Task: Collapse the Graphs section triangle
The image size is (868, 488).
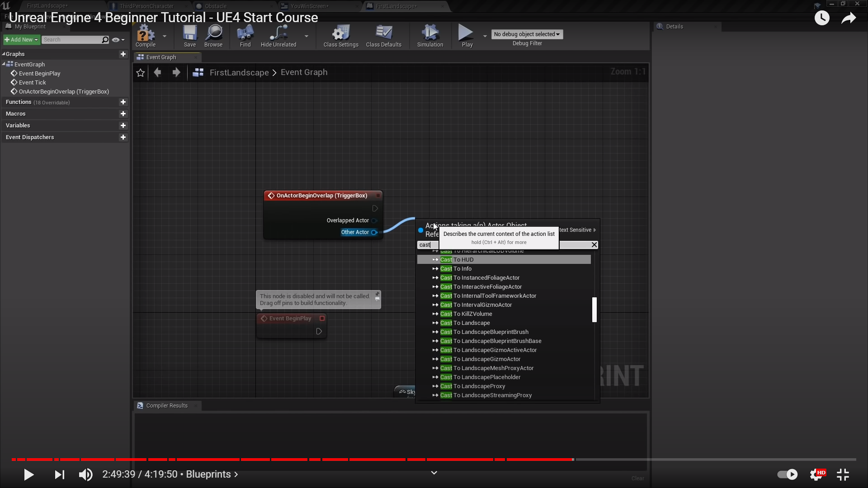Action: [x=4, y=54]
